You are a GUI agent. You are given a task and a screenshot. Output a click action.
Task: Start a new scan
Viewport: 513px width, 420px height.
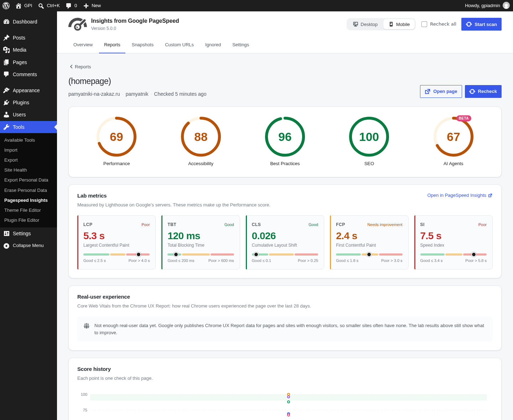point(481,24)
